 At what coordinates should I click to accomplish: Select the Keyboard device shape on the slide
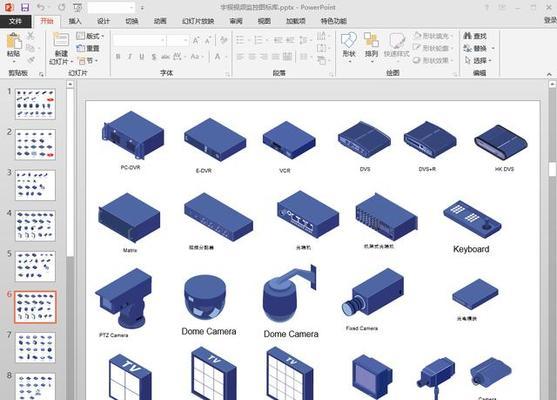tap(472, 220)
